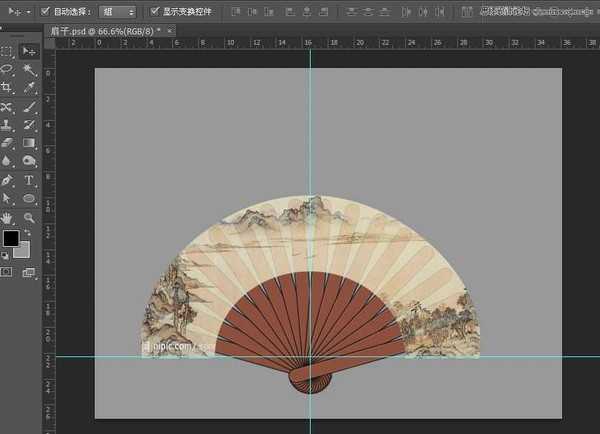
Task: Choose the Clone Stamp tool
Action: click(7, 125)
